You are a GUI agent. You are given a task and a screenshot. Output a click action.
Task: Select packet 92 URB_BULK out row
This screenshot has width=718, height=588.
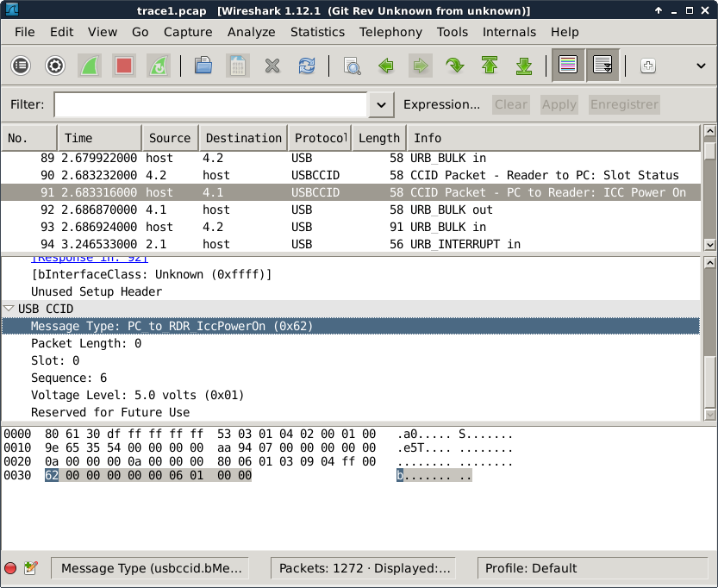(x=351, y=210)
